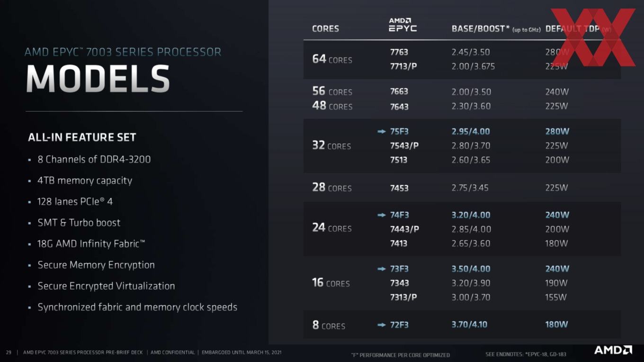Select the 7763 processor model
Image resolution: width=644 pixels, height=362 pixels.
399,52
